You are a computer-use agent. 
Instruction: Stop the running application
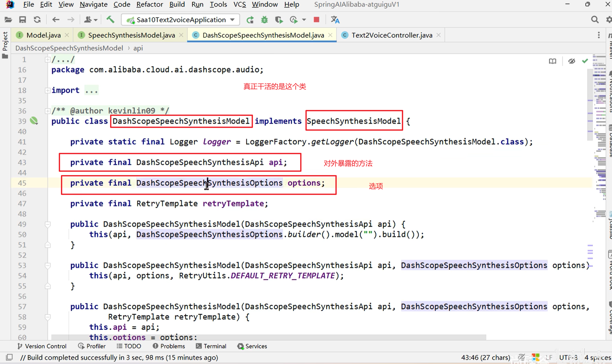[x=316, y=20]
